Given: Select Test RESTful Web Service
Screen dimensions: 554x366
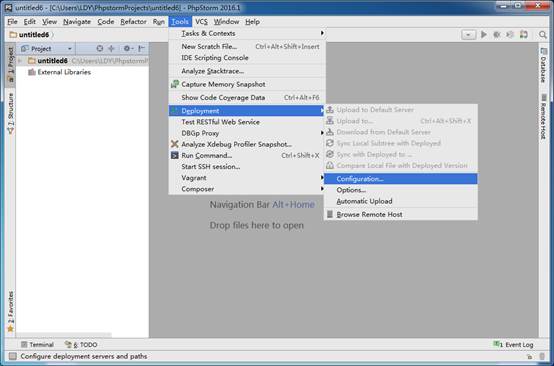Looking at the screenshot, I should point(247,122).
